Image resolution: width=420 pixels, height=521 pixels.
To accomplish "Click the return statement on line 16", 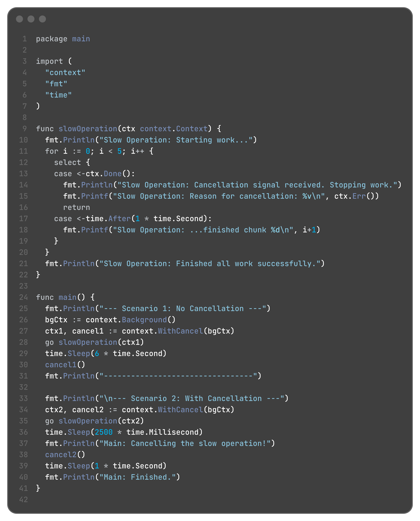I will (76, 207).
